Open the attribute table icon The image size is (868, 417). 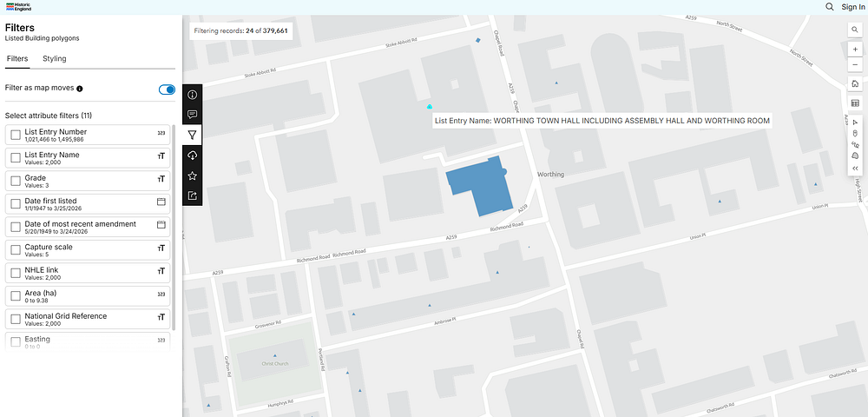pos(855,103)
